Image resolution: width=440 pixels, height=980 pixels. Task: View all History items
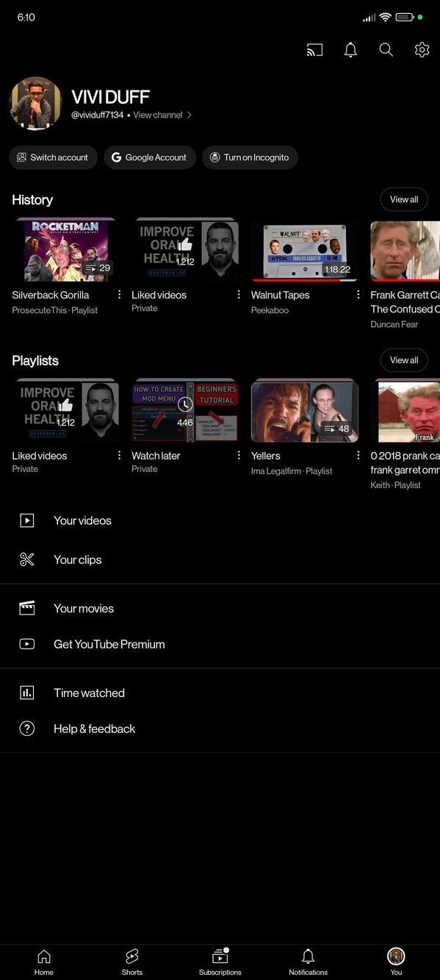[404, 199]
